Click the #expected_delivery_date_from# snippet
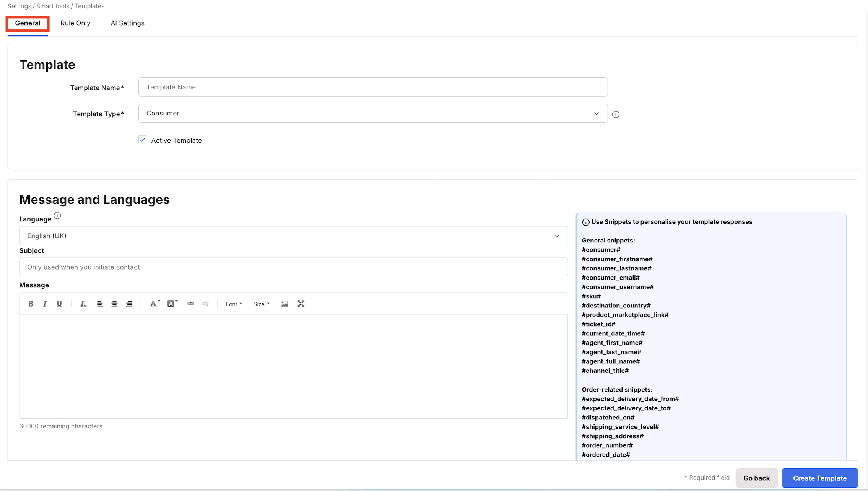This screenshot has width=868, height=491. point(630,399)
